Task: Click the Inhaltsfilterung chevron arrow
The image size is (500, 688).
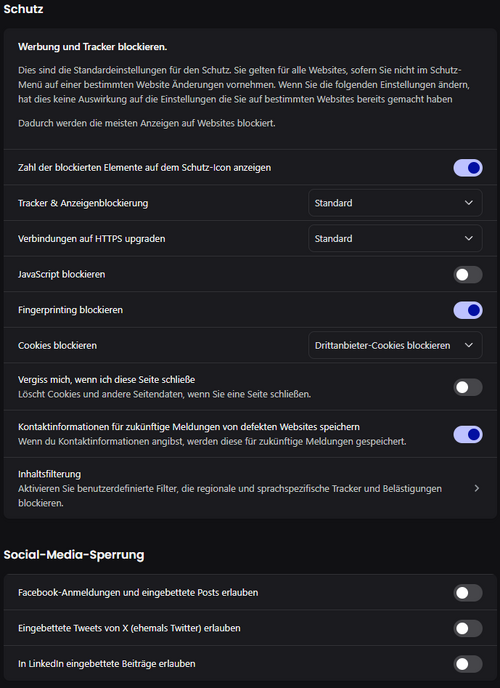Action: pos(477,488)
